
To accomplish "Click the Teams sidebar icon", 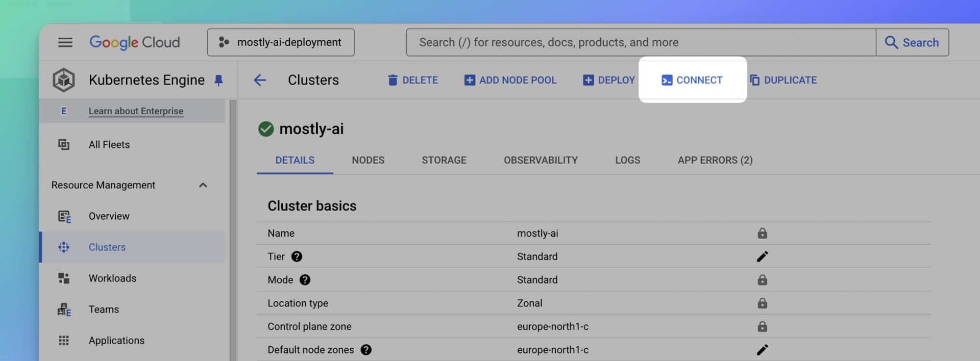I will pyautogui.click(x=64, y=310).
